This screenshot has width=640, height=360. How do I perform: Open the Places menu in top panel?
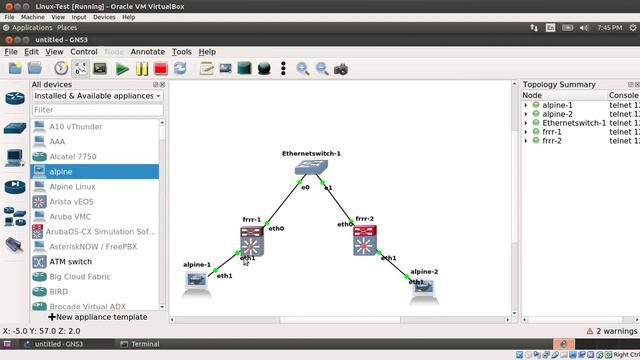pos(67,28)
